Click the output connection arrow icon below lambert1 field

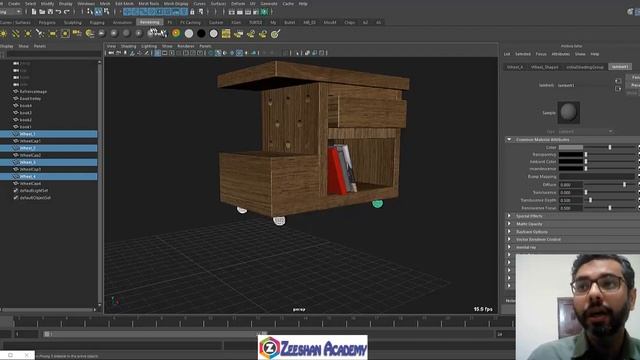click(x=618, y=89)
